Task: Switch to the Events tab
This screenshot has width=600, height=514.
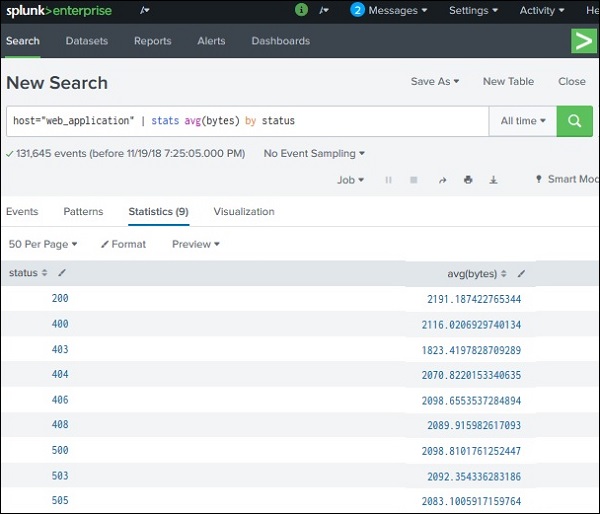Action: pyautogui.click(x=22, y=212)
